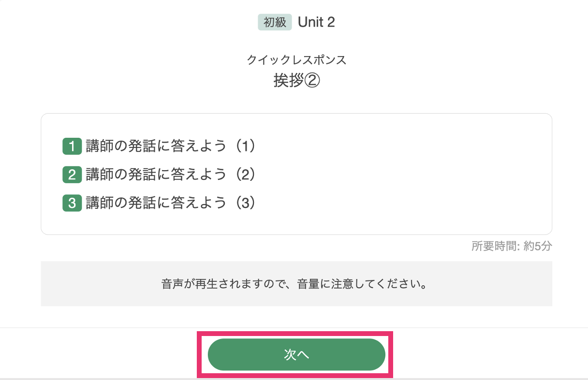588x380 pixels.
Task: Click the 挨拶② lesson heading
Action: (296, 81)
